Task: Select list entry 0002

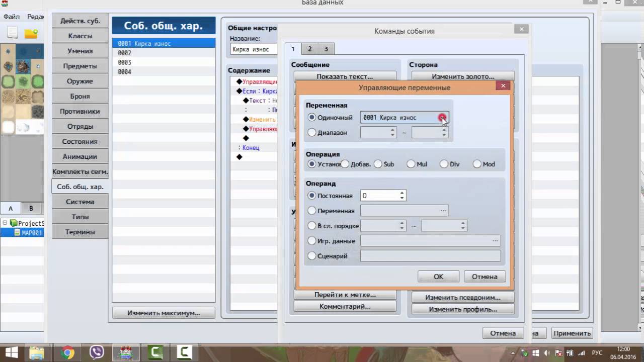Action: pyautogui.click(x=164, y=53)
